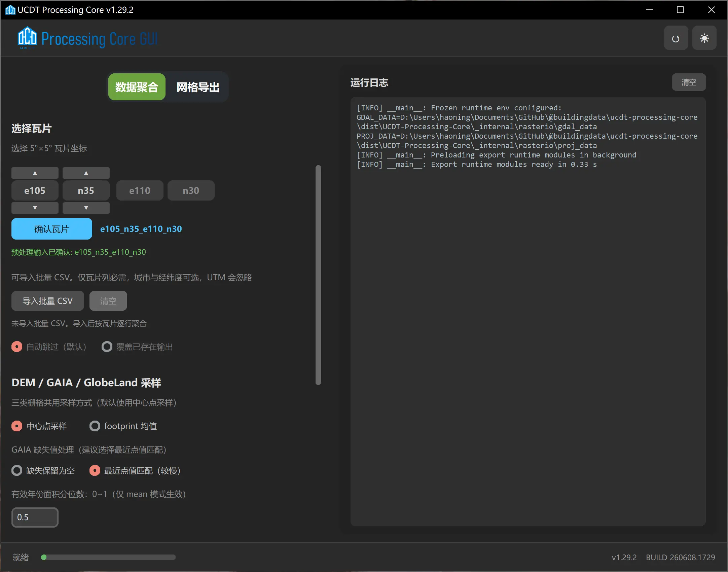Image resolution: width=728 pixels, height=572 pixels.
Task: Switch to 数据聚合 tab
Action: point(137,87)
